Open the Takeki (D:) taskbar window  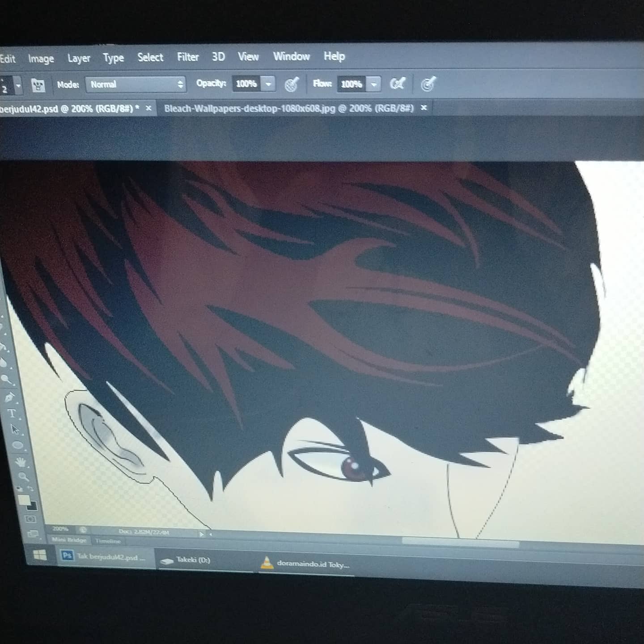point(204,560)
